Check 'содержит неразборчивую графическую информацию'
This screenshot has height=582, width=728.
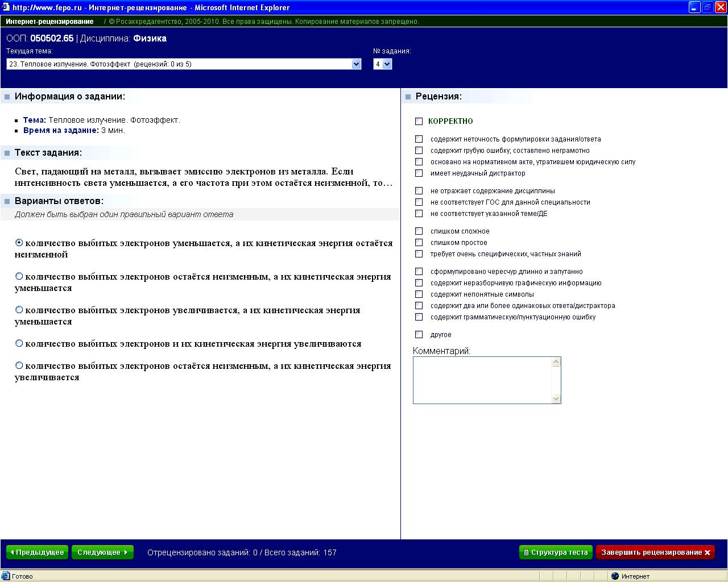[419, 282]
